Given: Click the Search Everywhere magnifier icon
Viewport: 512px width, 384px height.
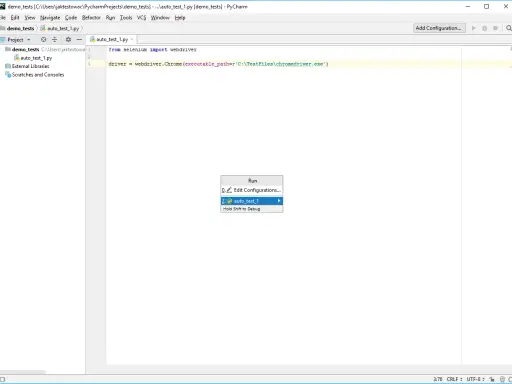Looking at the screenshot, I should point(509,28).
